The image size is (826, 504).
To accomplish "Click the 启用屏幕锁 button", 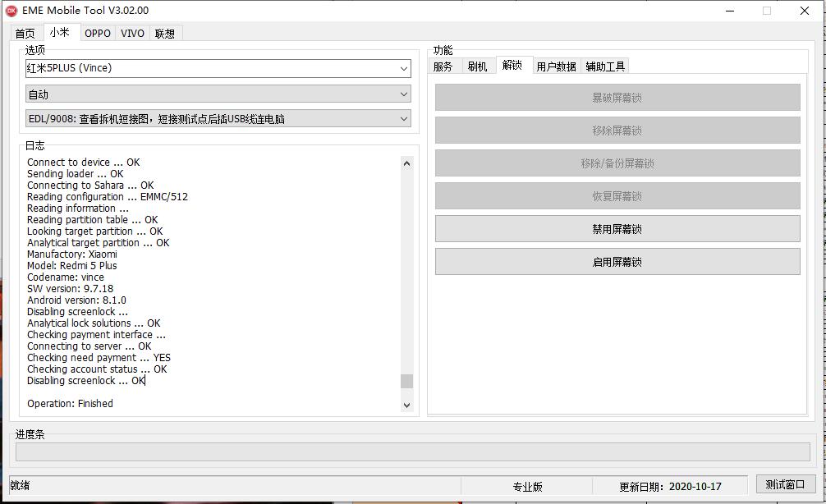I will tap(617, 262).
